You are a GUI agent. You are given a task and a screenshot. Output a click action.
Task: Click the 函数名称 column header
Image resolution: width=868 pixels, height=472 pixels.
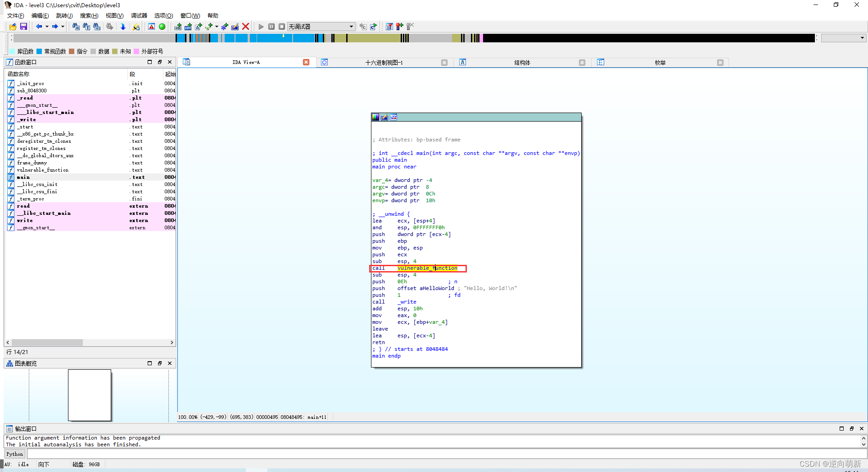[67, 74]
